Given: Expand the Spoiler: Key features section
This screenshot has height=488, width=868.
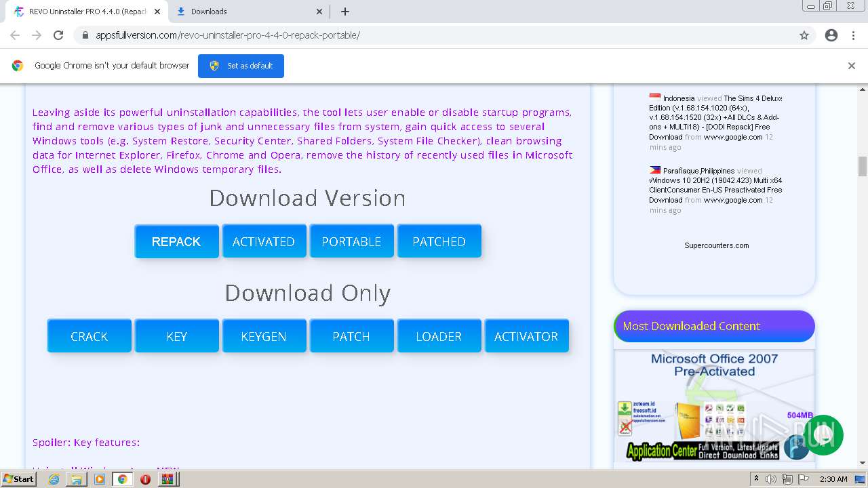Looking at the screenshot, I should 86,443.
